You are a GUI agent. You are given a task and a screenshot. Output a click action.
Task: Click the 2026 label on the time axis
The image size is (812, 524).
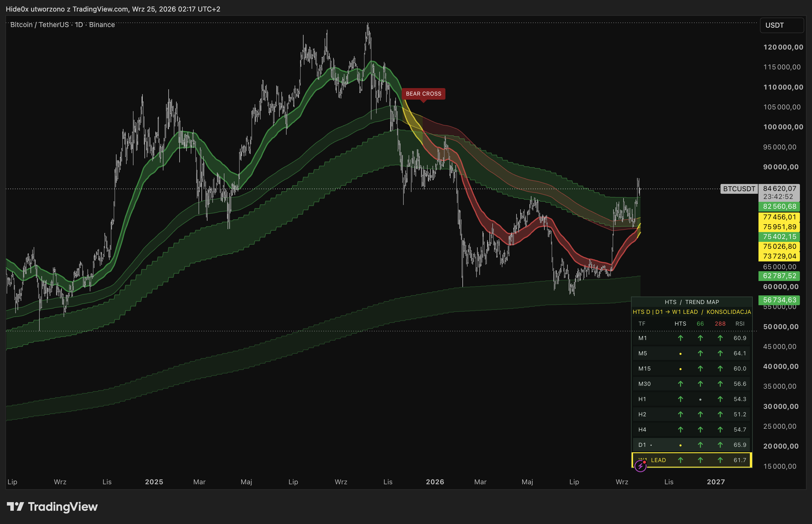[x=435, y=482]
